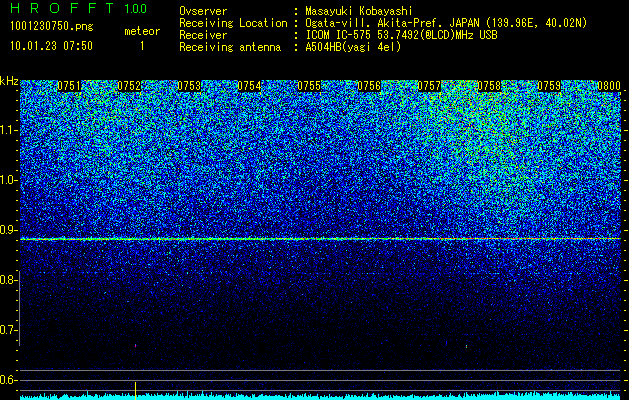Screen dimensions: 629x400
Task: Click the 0759 time marker
Action: tap(549, 86)
